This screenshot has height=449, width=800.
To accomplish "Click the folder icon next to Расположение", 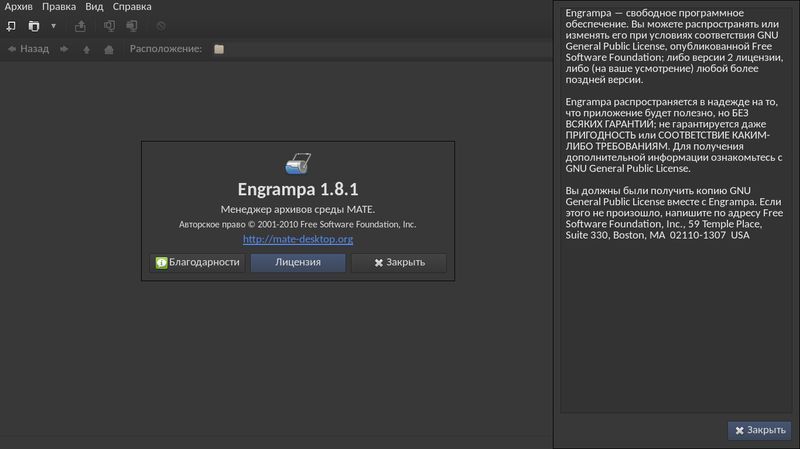I will 219,49.
